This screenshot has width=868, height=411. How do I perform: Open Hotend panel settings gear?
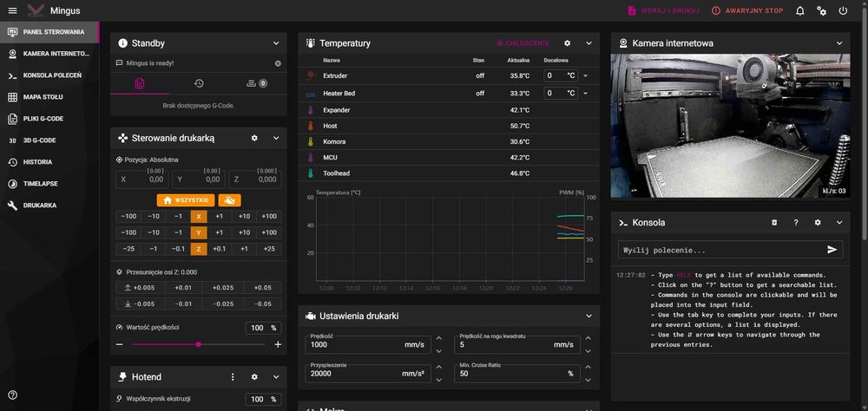[x=254, y=376]
